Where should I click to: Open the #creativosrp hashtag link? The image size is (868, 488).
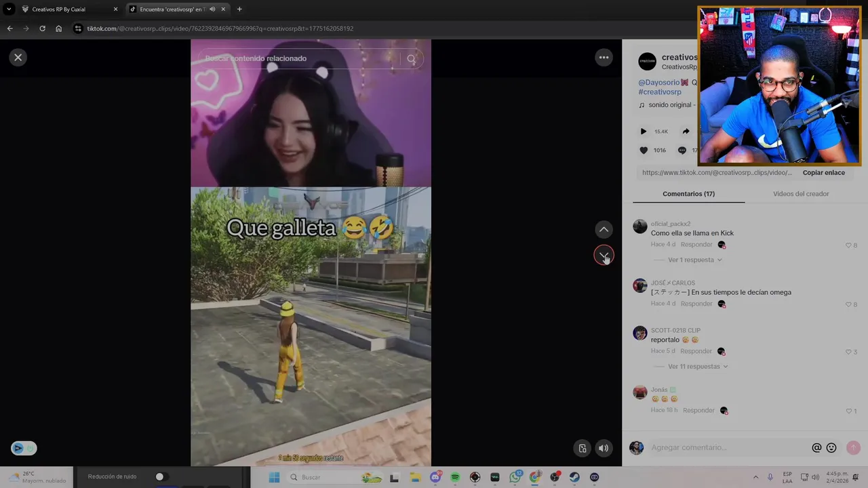point(660,92)
